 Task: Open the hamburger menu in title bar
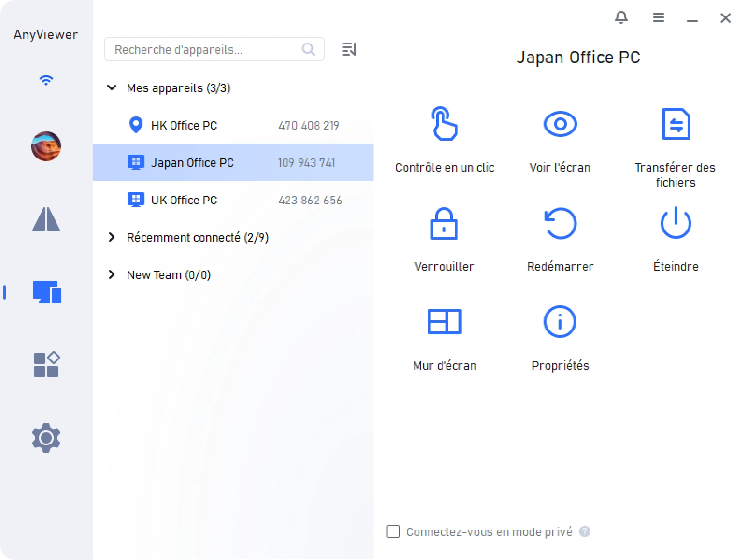tap(658, 17)
